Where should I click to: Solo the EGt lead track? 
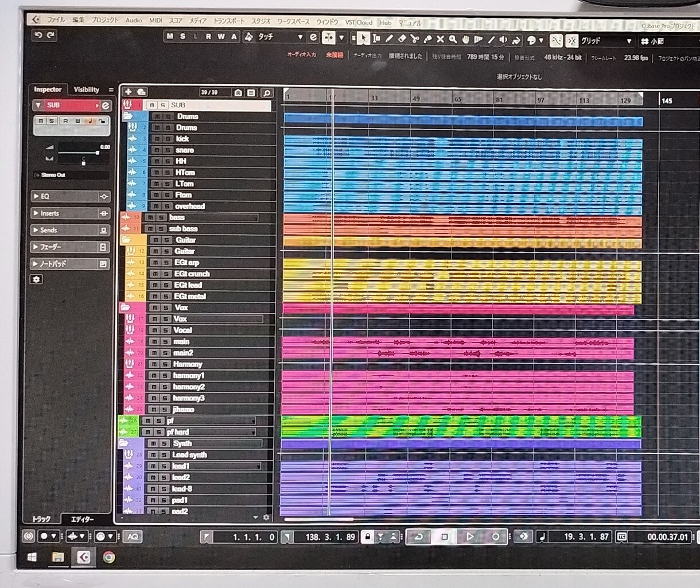pos(166,285)
